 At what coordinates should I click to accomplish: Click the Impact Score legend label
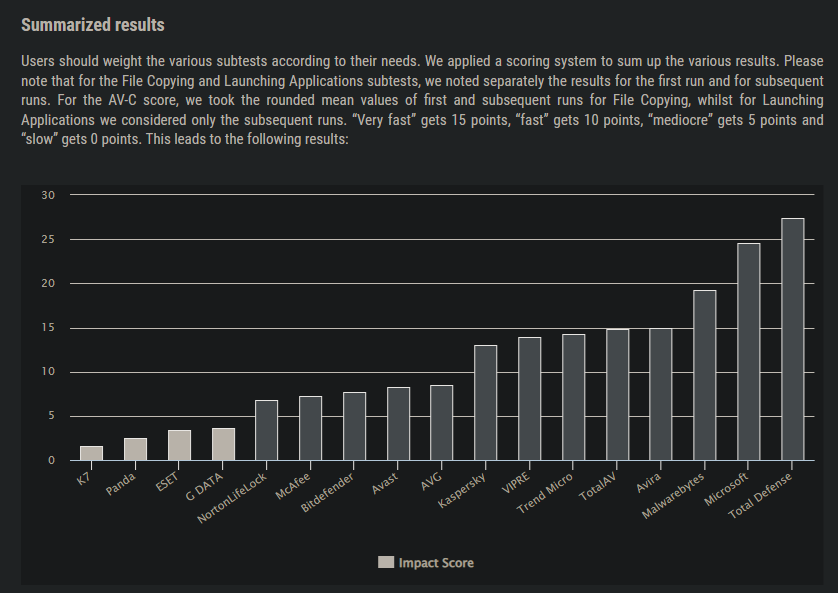[x=436, y=563]
